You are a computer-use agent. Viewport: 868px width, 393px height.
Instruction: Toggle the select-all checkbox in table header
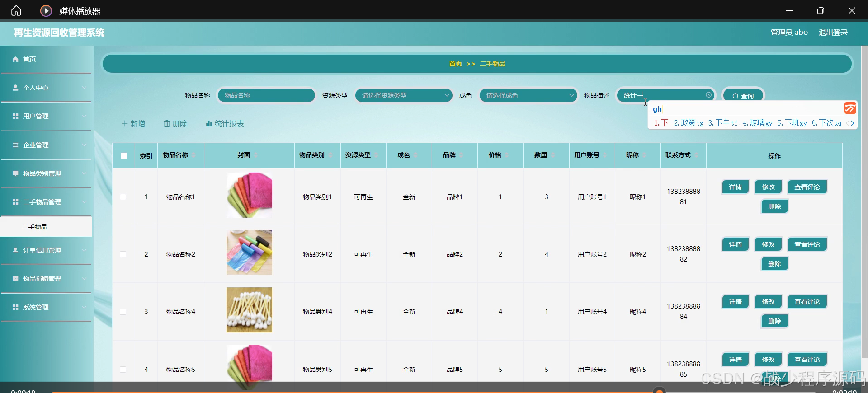point(123,156)
